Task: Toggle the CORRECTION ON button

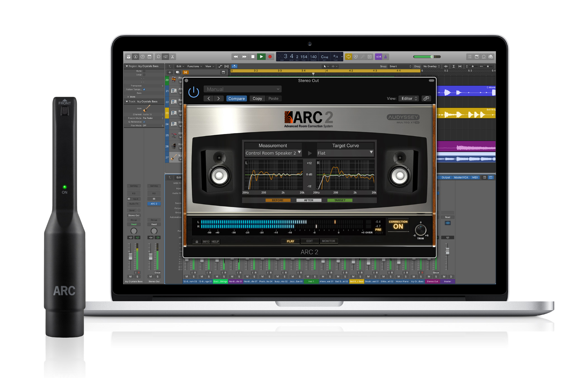Action: pyautogui.click(x=398, y=225)
